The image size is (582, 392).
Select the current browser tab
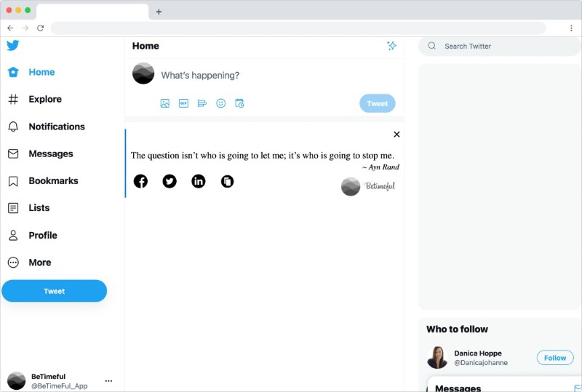92,12
